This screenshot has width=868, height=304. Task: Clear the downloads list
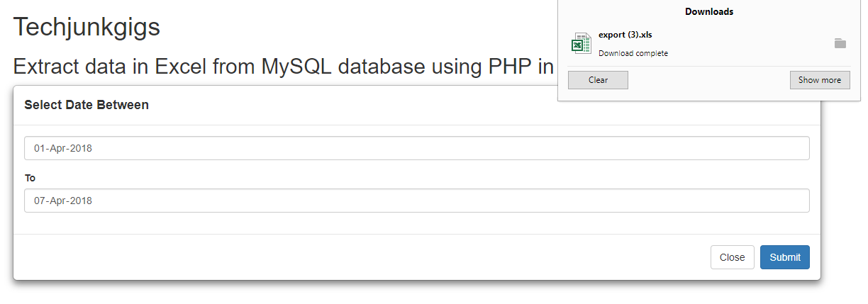pos(598,80)
